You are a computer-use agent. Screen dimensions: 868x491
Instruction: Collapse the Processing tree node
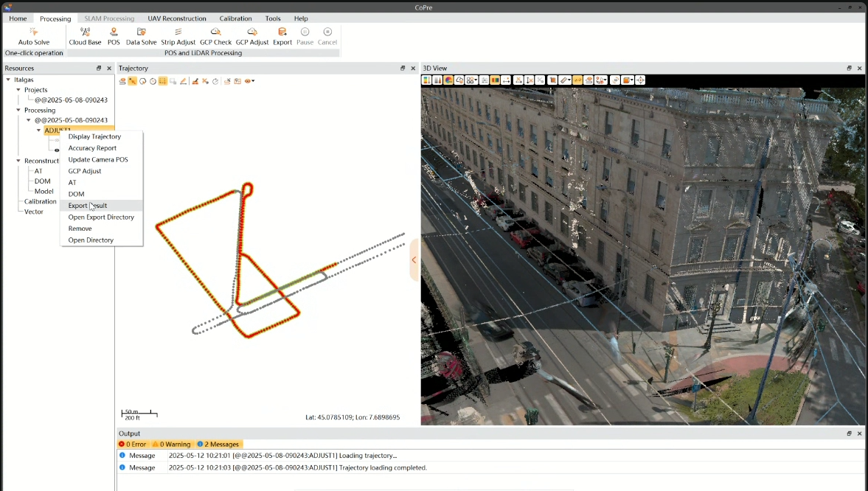tap(18, 111)
